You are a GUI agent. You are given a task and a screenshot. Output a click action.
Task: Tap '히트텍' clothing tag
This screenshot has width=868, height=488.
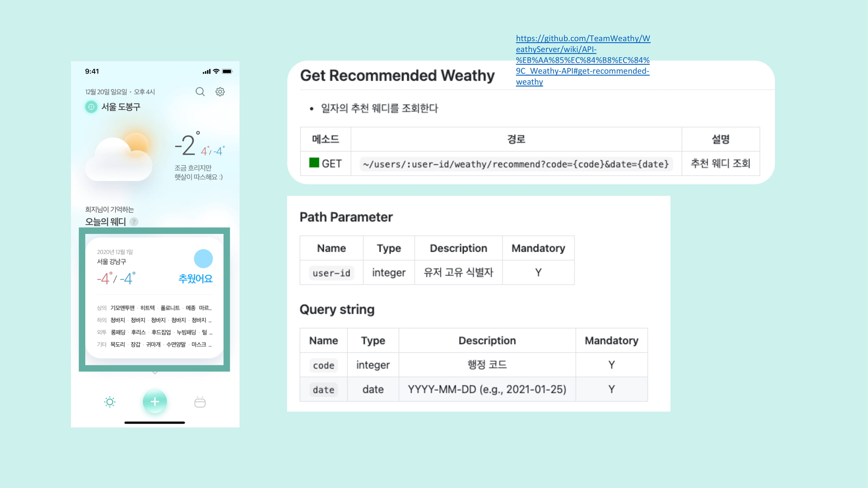click(x=147, y=308)
